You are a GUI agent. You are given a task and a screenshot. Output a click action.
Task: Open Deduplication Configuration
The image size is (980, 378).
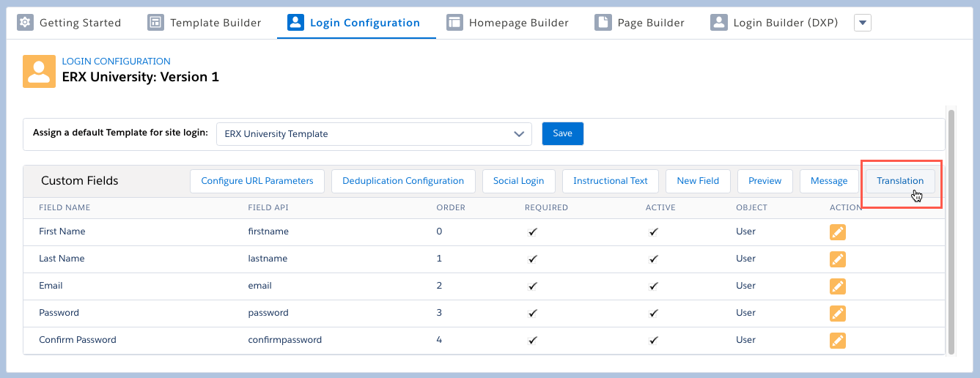point(403,181)
